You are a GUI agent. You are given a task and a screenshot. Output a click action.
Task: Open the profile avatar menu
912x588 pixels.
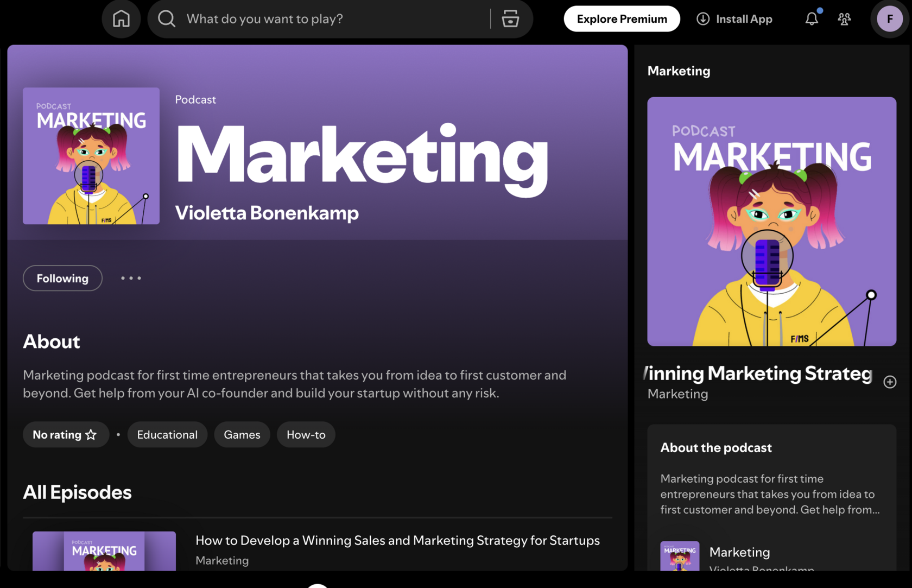coord(889,18)
